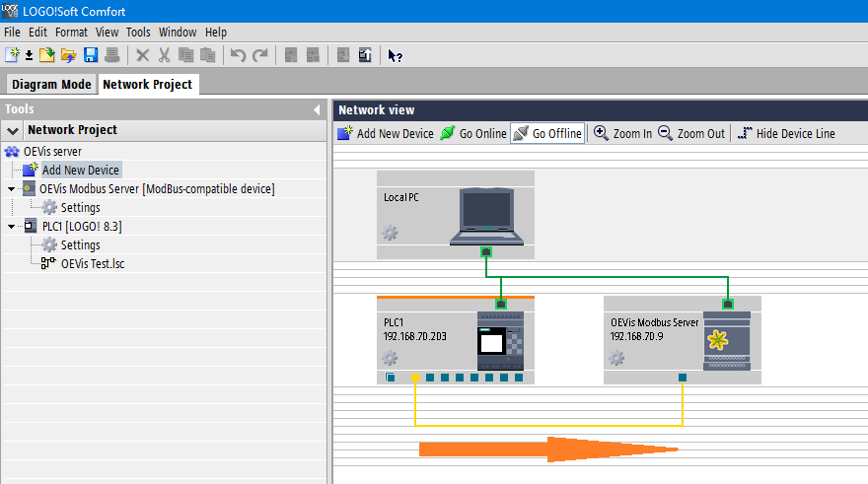868x484 pixels.
Task: Toggle Go Offline mode
Action: [547, 133]
